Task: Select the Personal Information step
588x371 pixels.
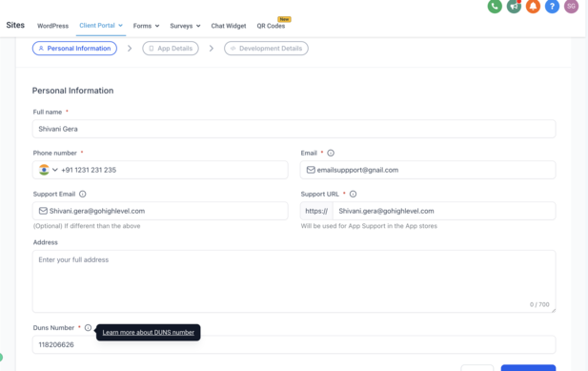Action: (74, 49)
